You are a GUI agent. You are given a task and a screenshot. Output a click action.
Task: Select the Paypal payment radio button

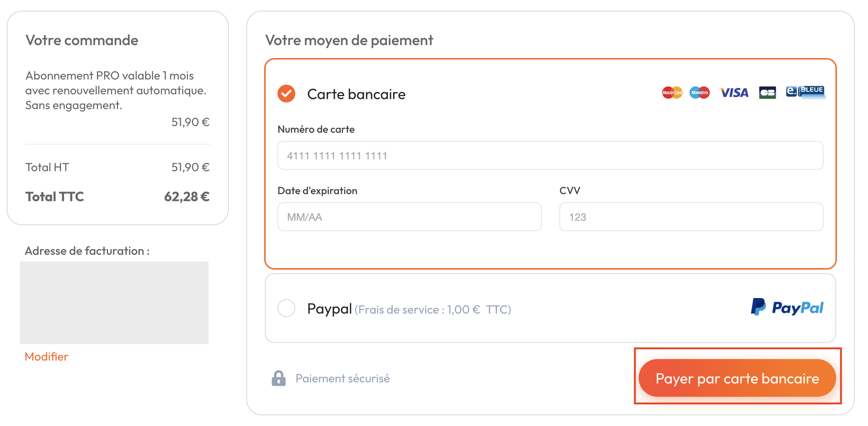(x=286, y=308)
